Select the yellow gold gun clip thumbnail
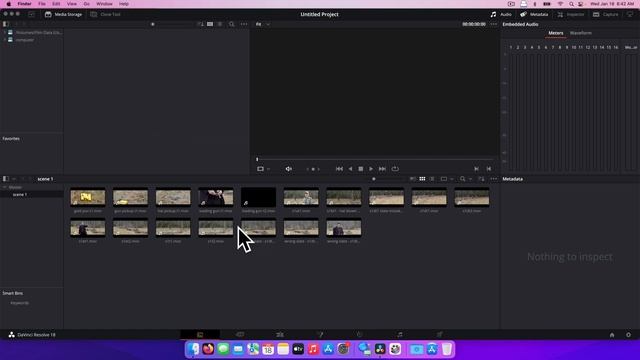 tap(88, 197)
